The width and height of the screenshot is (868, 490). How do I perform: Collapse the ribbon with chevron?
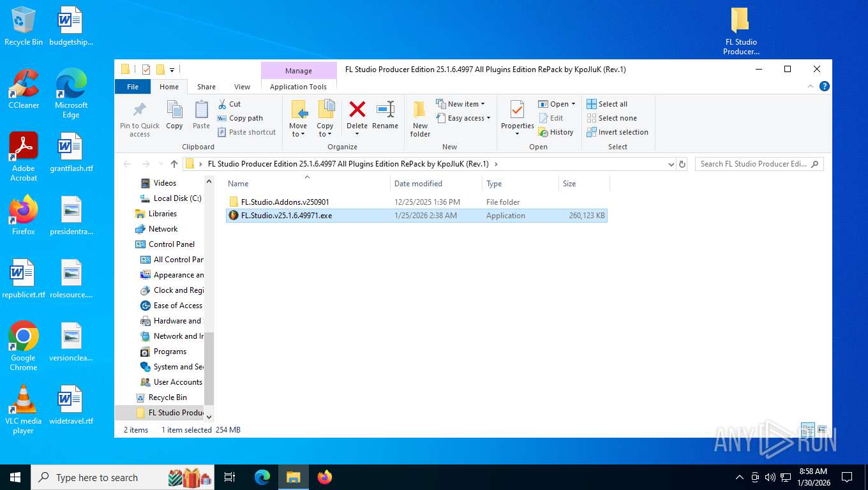pos(811,86)
